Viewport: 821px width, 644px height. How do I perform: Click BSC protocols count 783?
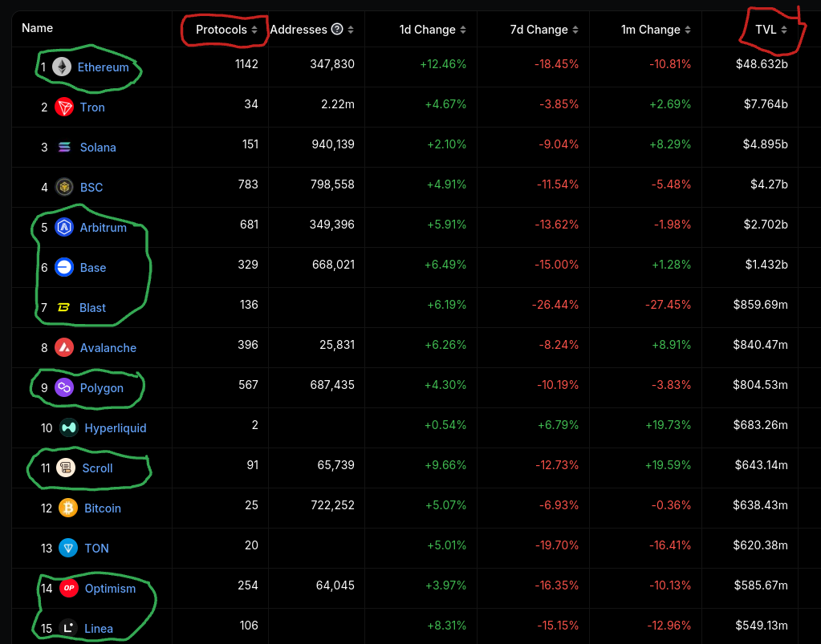(248, 184)
